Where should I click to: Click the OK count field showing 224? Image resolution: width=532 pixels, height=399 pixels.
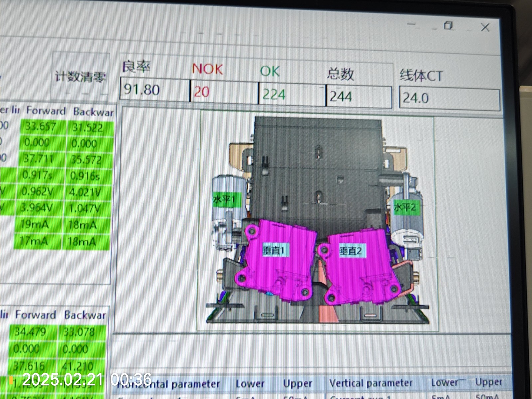(292, 95)
